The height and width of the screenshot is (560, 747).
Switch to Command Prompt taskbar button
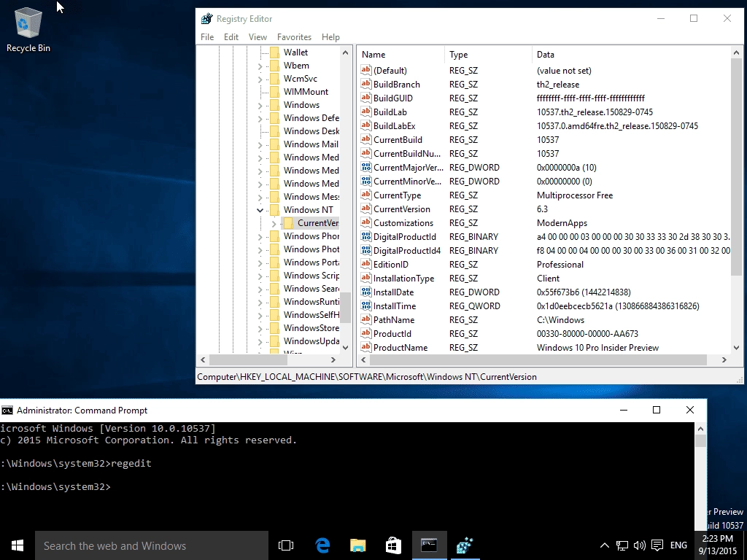429,545
